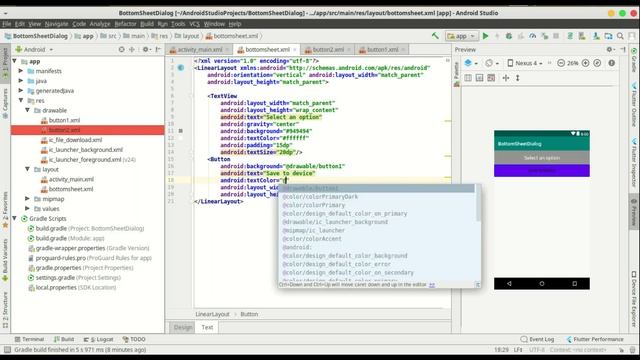This screenshot has height=360, width=640.
Task: Run the app with green play button
Action: point(485,36)
